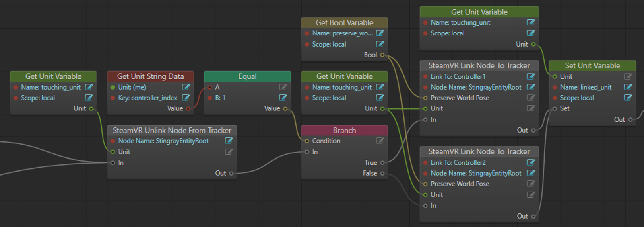Select the Equal node header

point(248,76)
